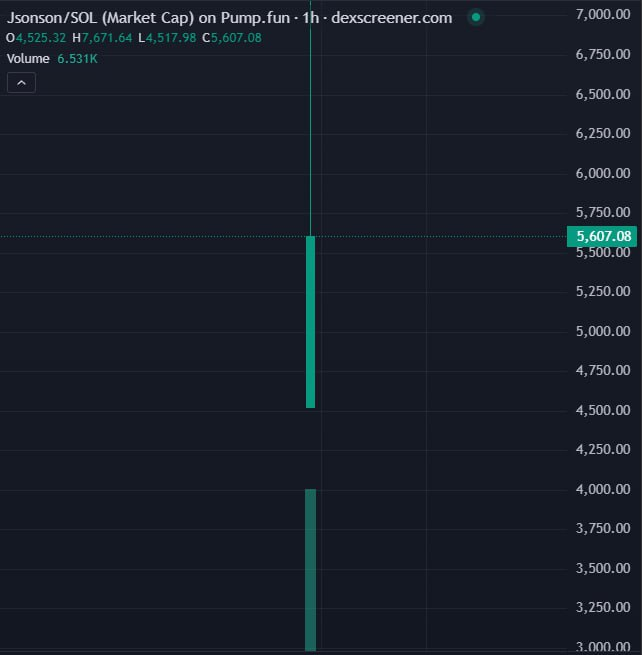Click the green candlestick body
642x655 pixels.
click(x=310, y=322)
